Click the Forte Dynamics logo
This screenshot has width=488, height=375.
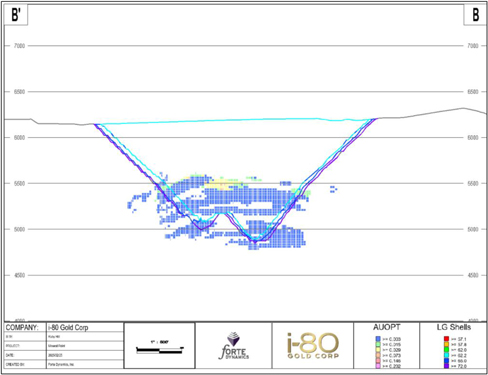(234, 346)
